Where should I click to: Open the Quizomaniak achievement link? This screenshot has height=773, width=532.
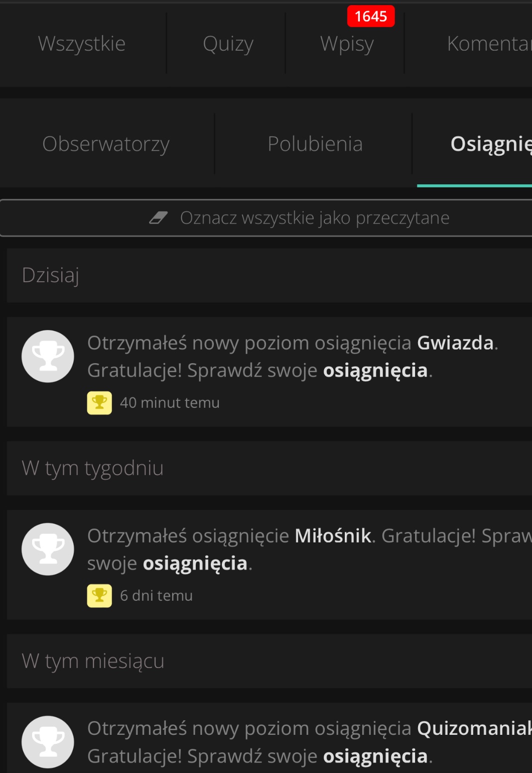(x=473, y=729)
